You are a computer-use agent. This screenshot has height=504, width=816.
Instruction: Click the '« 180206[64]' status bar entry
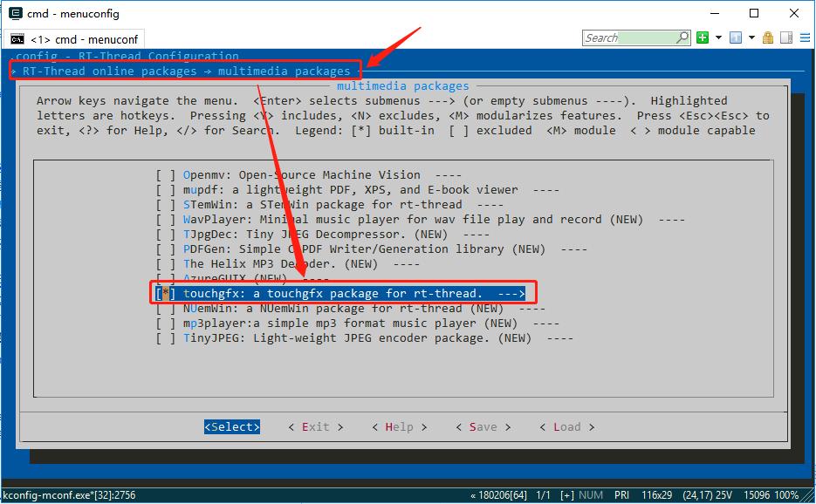[498, 495]
